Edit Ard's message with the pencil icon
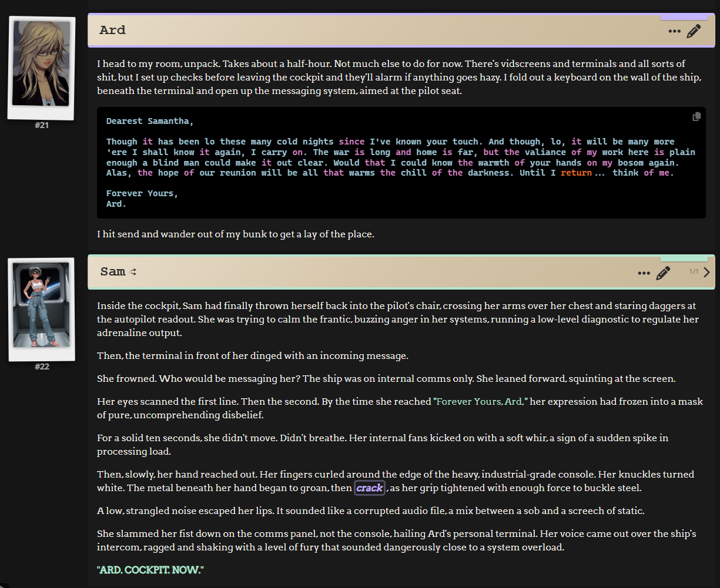This screenshot has height=588, width=720. [694, 31]
